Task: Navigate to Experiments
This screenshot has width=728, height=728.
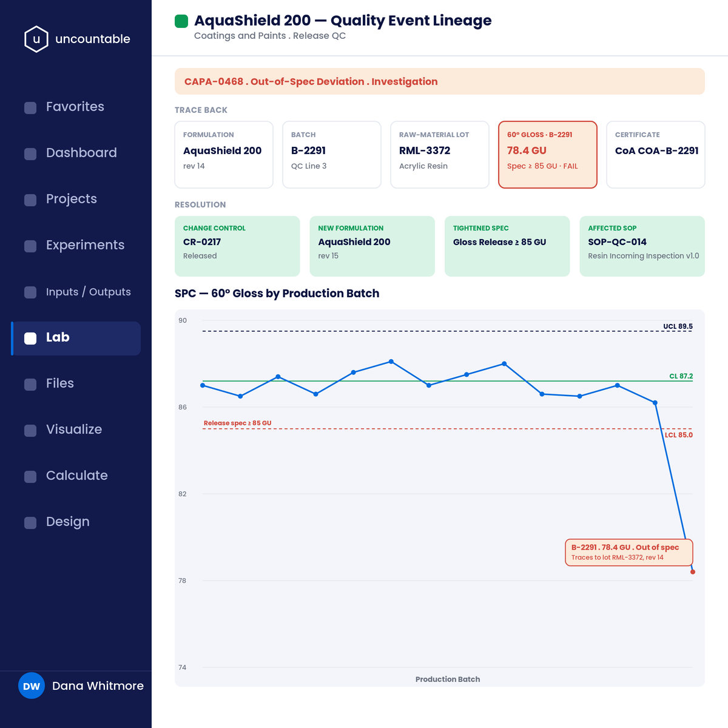Action: (x=76, y=245)
